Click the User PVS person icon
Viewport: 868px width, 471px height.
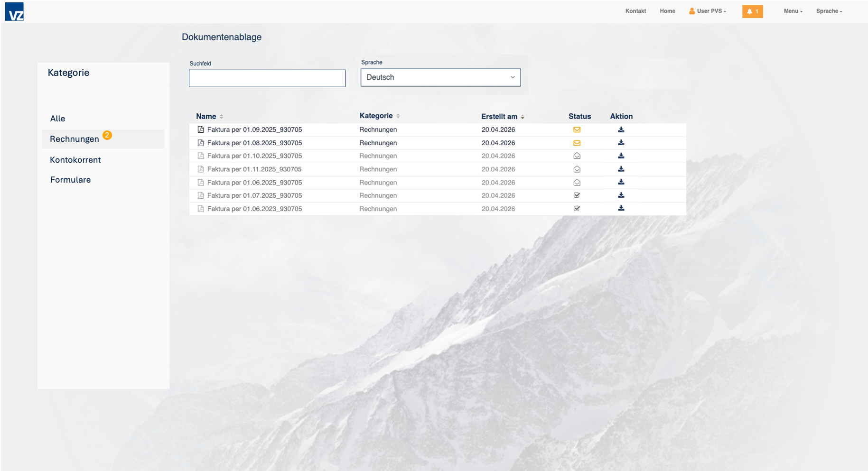point(691,11)
